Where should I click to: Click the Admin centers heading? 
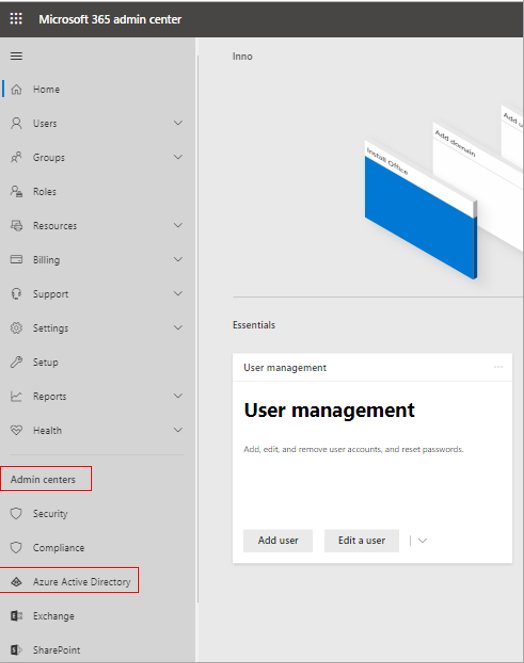pos(43,479)
